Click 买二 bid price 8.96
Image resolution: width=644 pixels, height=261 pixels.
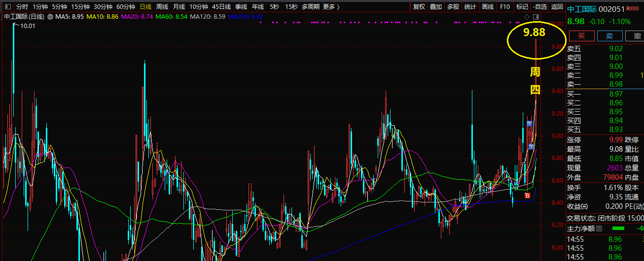tap(616, 103)
